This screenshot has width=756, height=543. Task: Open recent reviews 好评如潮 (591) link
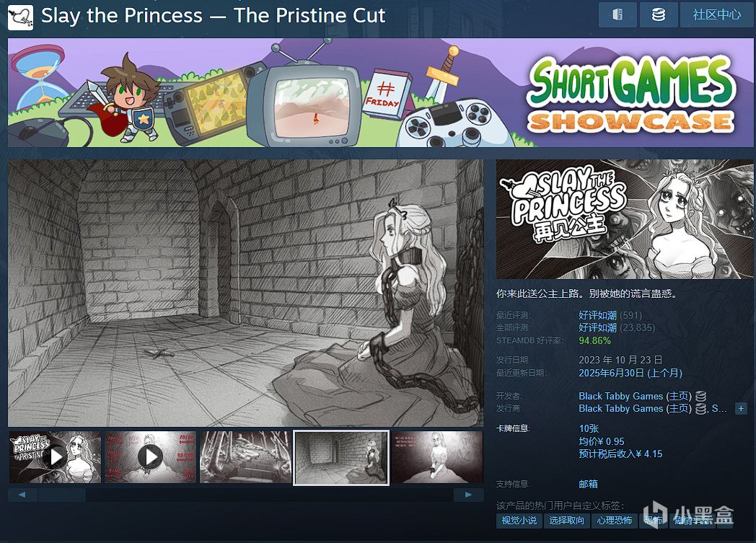coord(610,315)
